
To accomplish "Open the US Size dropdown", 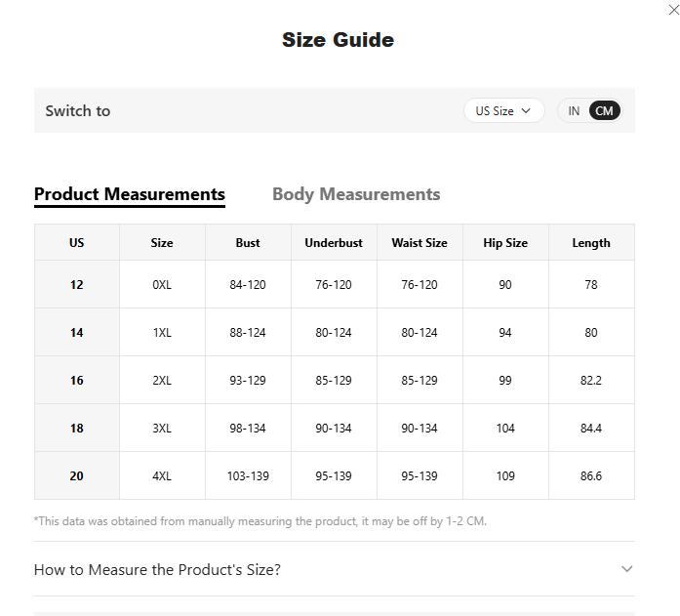I will pos(503,111).
